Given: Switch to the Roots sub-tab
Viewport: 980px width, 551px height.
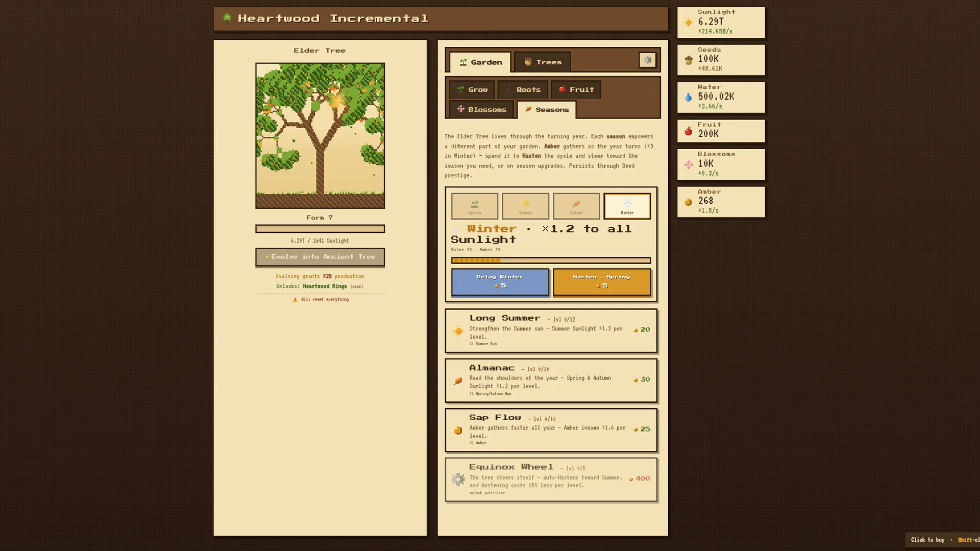Looking at the screenshot, I should point(523,89).
